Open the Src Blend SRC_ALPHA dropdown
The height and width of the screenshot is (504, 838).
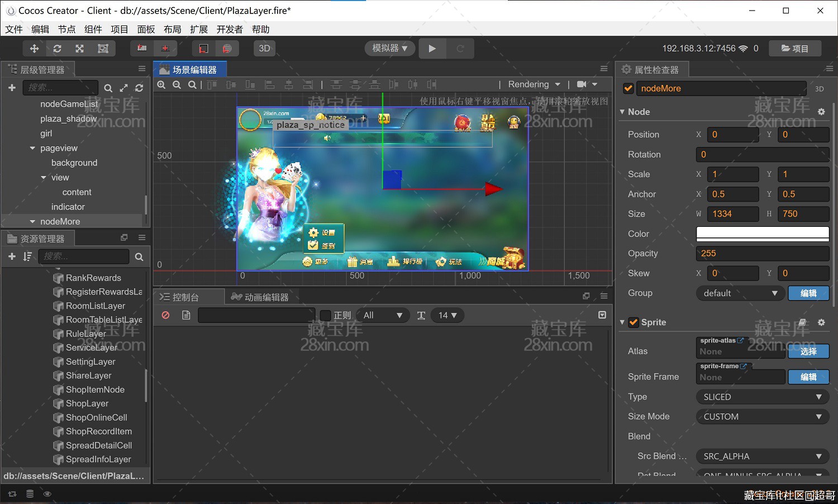point(763,457)
